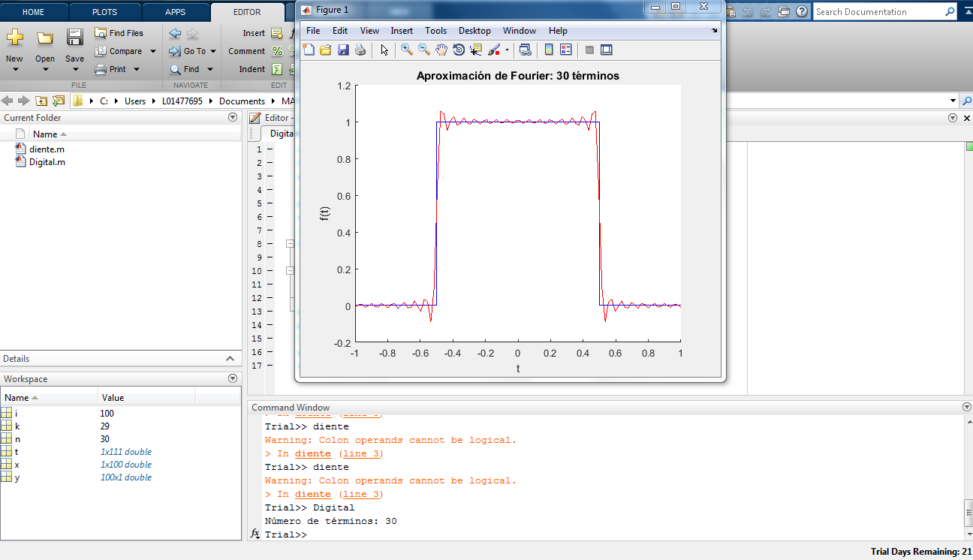Enable the Rotate 3D tool
Image resolution: width=973 pixels, height=560 pixels.
(x=459, y=50)
